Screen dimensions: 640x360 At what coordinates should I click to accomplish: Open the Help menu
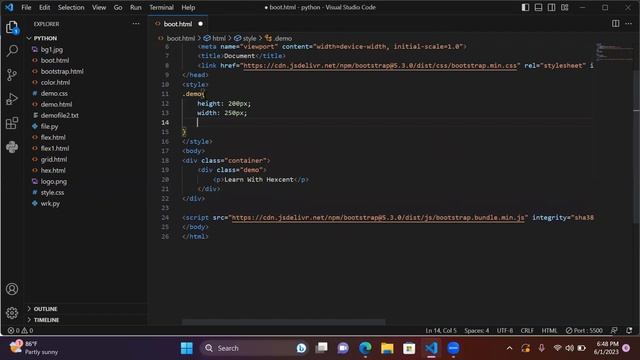coord(188,7)
